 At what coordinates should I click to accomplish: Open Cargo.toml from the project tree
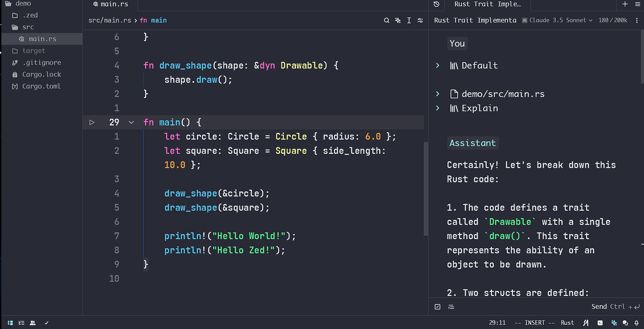tap(41, 86)
